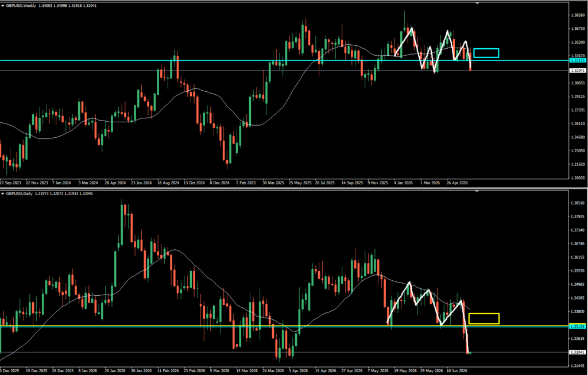
Task: Click the 1.30655 price scale value
Action: click(578, 83)
